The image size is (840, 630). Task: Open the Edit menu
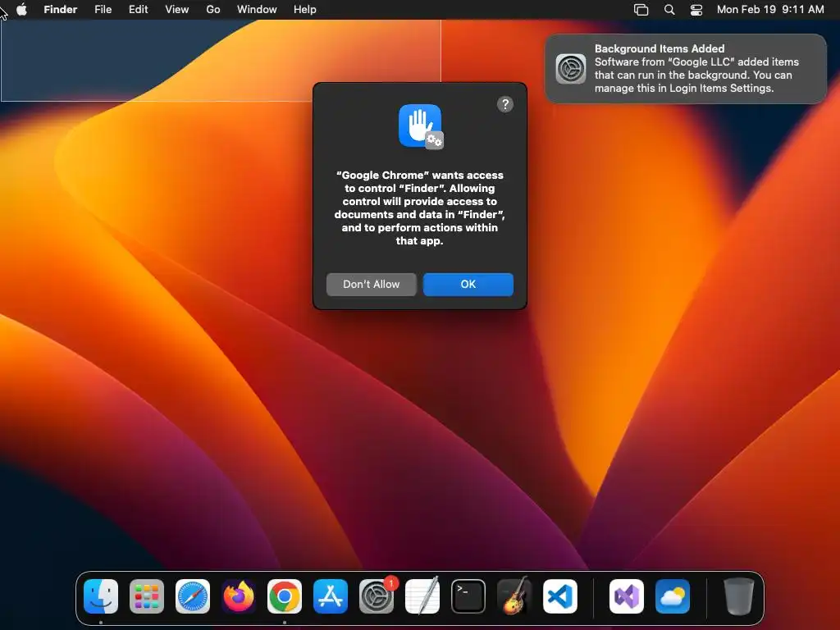click(x=138, y=10)
